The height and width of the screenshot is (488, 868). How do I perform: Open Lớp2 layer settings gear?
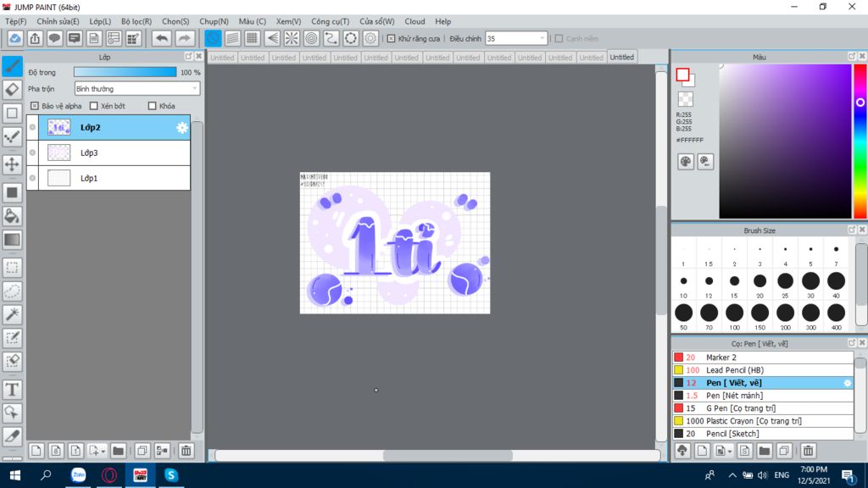coord(182,128)
